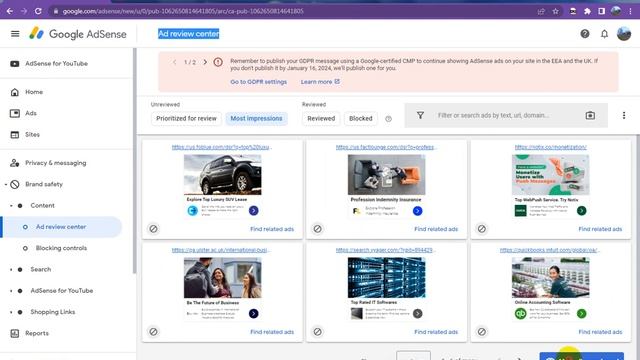The width and height of the screenshot is (640, 360).
Task: Click the filter funnel icon
Action: click(420, 116)
